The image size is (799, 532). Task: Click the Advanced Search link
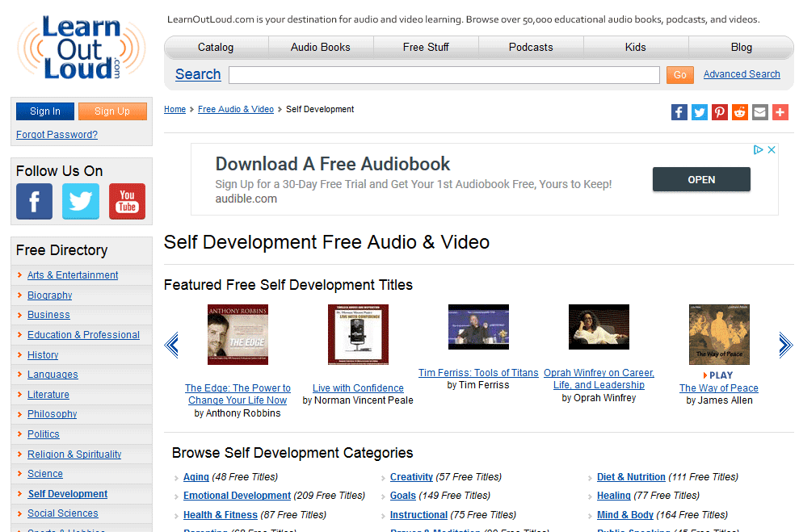(742, 74)
